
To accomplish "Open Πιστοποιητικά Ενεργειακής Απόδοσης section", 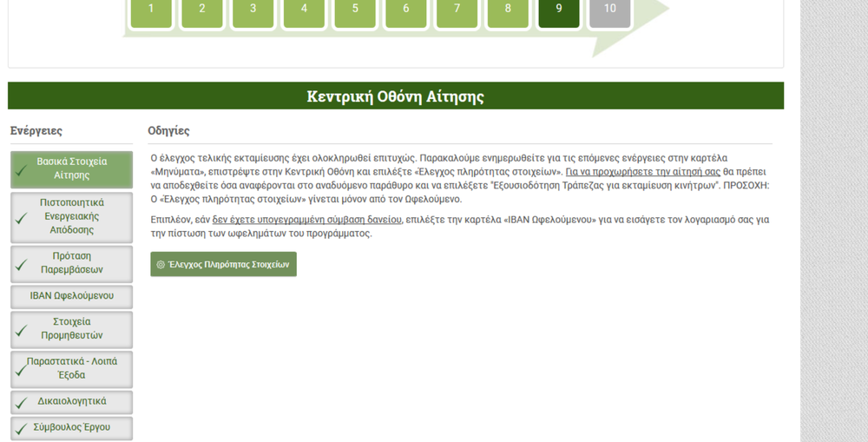I will [71, 216].
